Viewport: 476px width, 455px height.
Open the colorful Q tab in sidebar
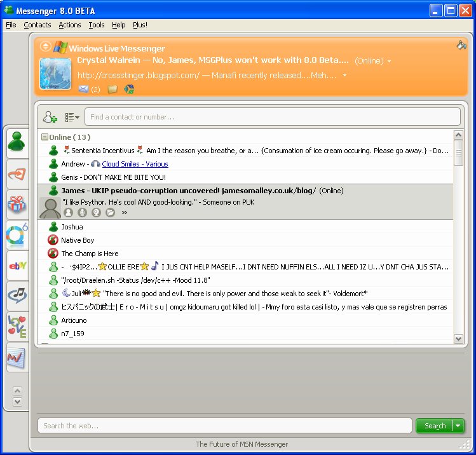(17, 234)
